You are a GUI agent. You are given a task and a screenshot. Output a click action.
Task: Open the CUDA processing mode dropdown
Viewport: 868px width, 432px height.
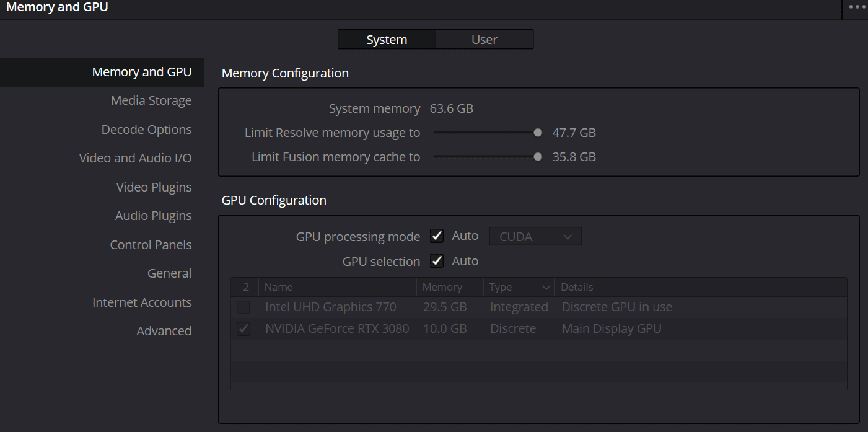[535, 237]
